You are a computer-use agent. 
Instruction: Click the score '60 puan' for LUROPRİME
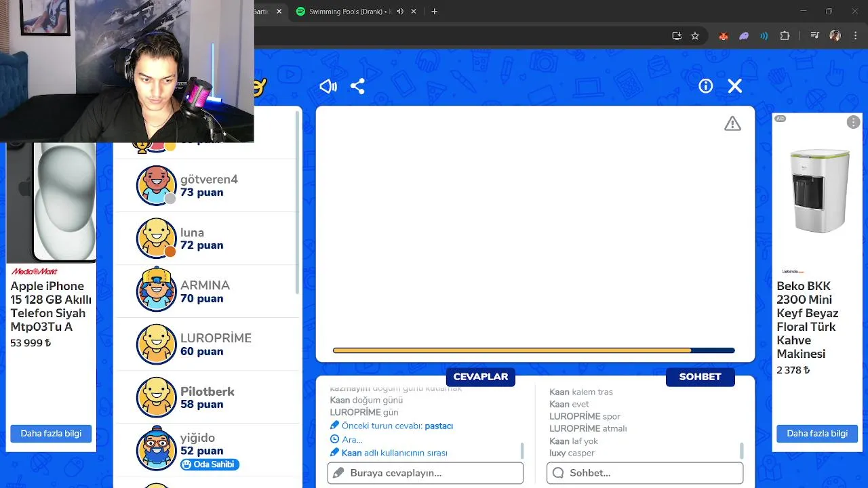[x=201, y=352]
